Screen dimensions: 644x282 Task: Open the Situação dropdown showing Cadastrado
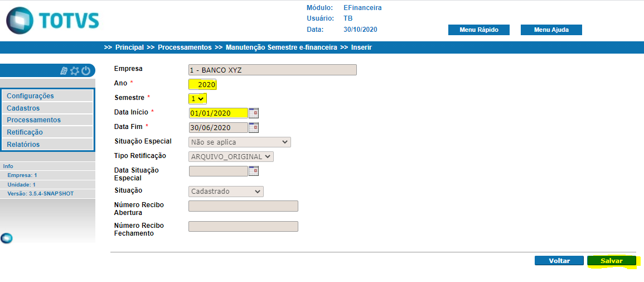click(x=226, y=192)
